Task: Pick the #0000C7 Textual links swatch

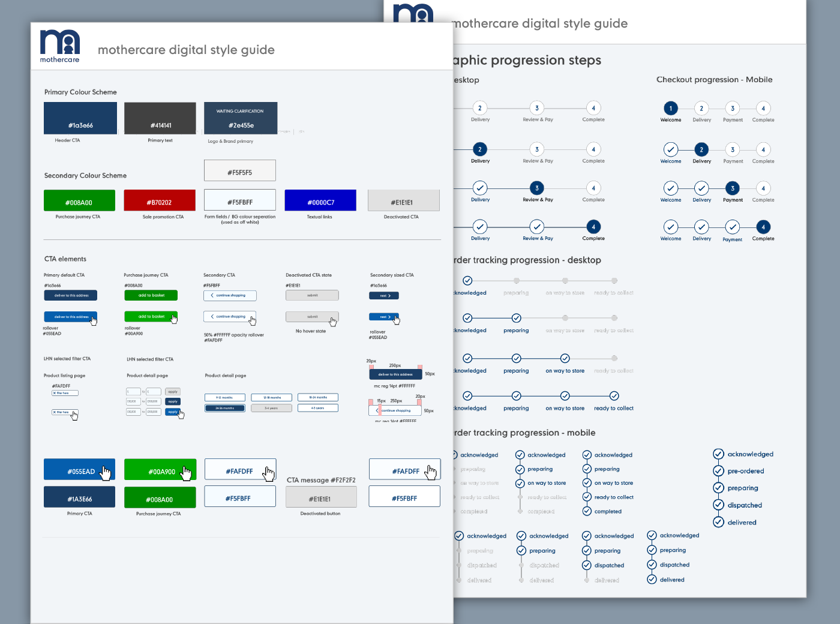Action: point(320,200)
